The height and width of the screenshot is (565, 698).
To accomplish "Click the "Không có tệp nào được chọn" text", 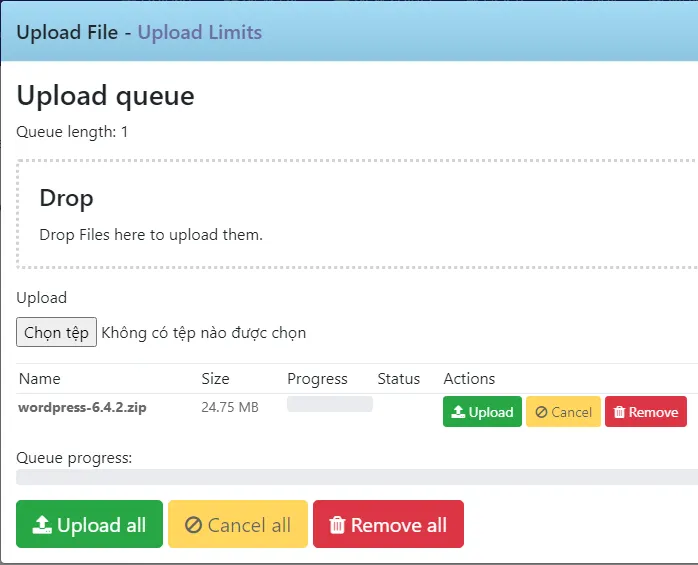I will [x=204, y=333].
